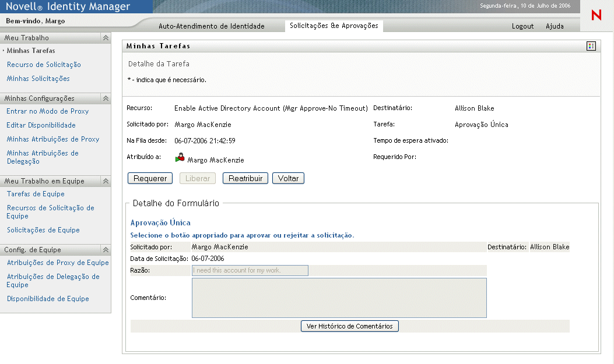This screenshot has width=614, height=364.
Task: Click the Voltar button
Action: coord(288,179)
